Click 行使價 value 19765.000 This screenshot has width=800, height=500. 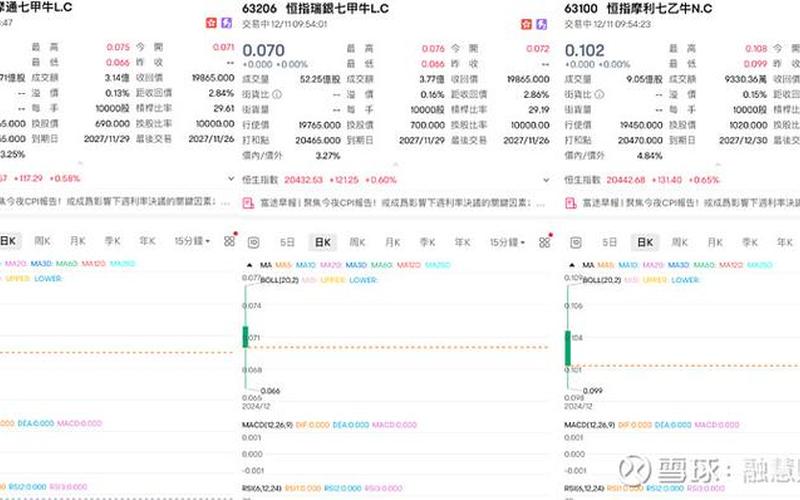319,125
